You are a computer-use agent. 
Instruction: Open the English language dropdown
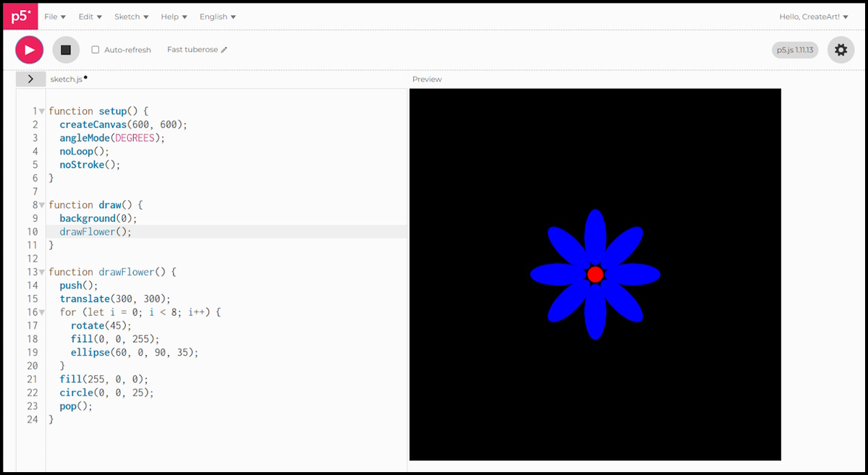[218, 17]
